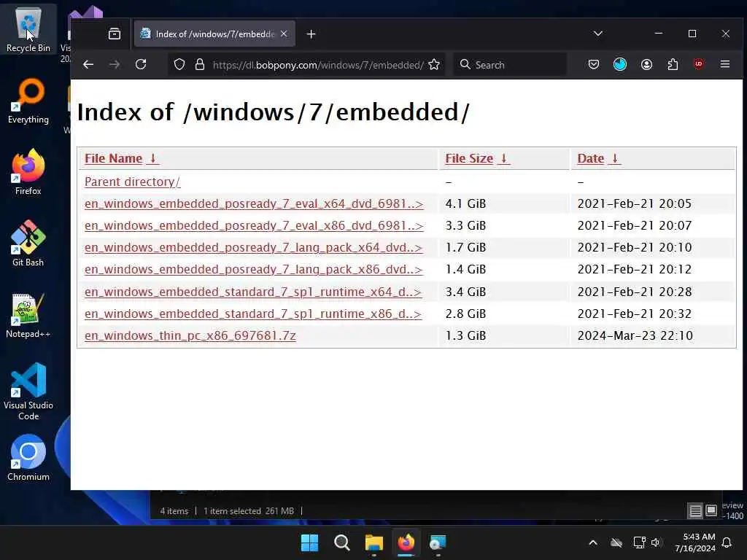Select the 2021-Feb-21 20:05 date text
The width and height of the screenshot is (747, 560).
pyautogui.click(x=634, y=204)
